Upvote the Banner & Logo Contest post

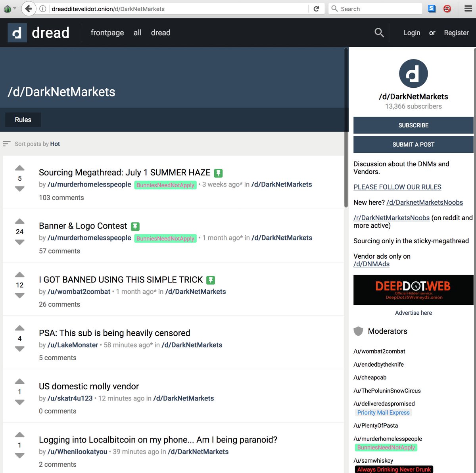20,221
